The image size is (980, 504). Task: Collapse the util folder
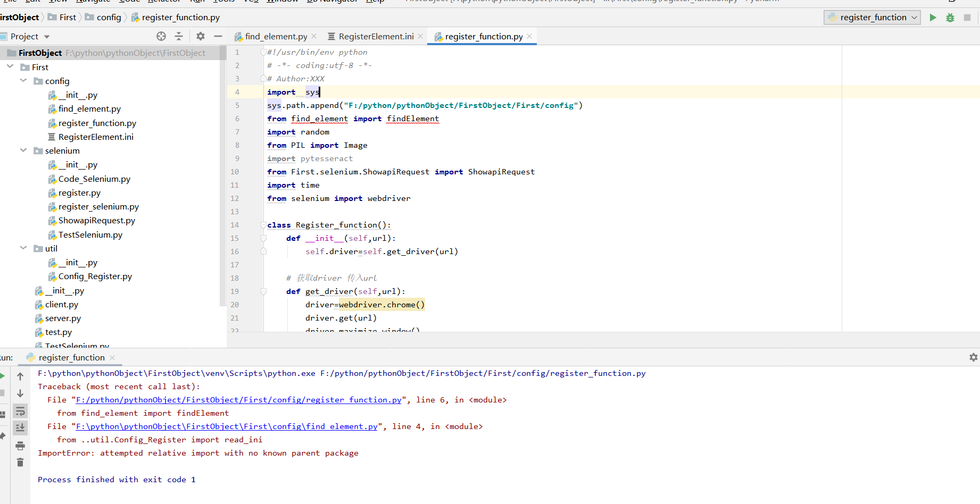[x=23, y=248]
